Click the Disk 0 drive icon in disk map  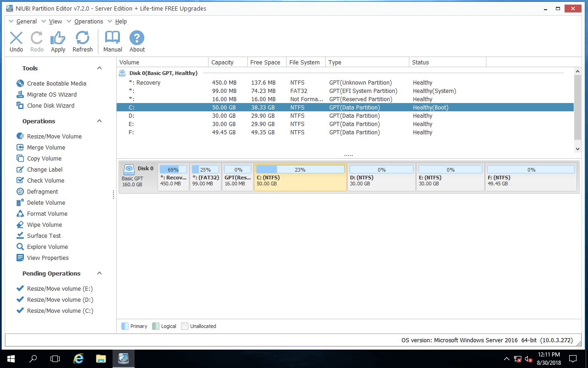(x=129, y=169)
